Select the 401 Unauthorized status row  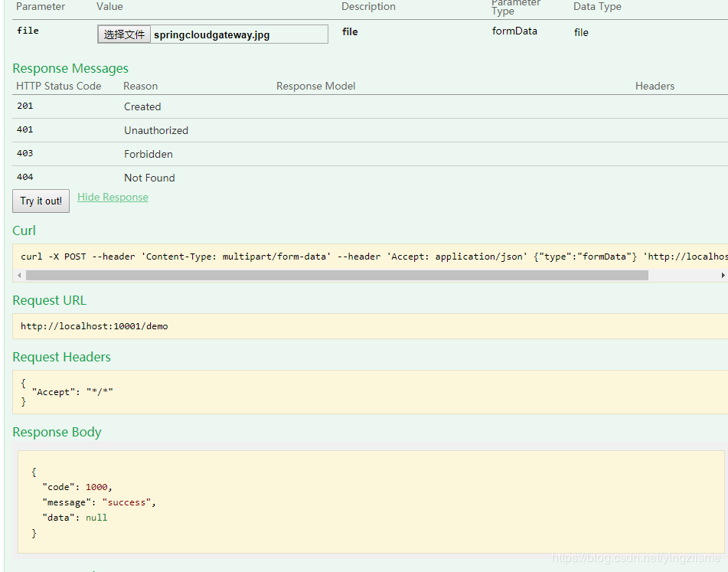[370, 130]
